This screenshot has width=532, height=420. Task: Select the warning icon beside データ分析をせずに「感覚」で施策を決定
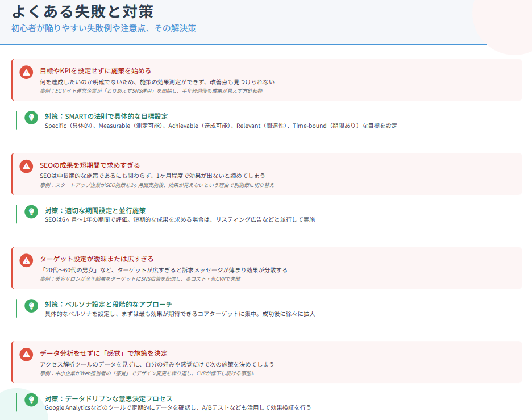(x=26, y=354)
